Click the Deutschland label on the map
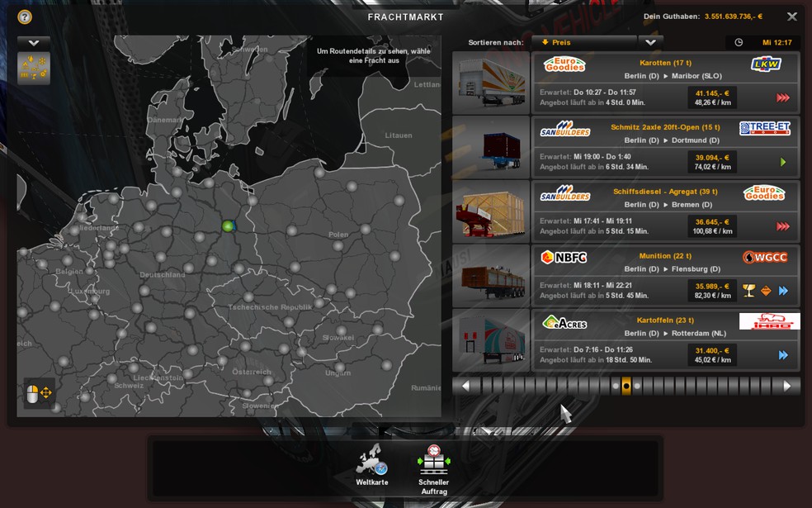This screenshot has height=508, width=812. click(162, 275)
